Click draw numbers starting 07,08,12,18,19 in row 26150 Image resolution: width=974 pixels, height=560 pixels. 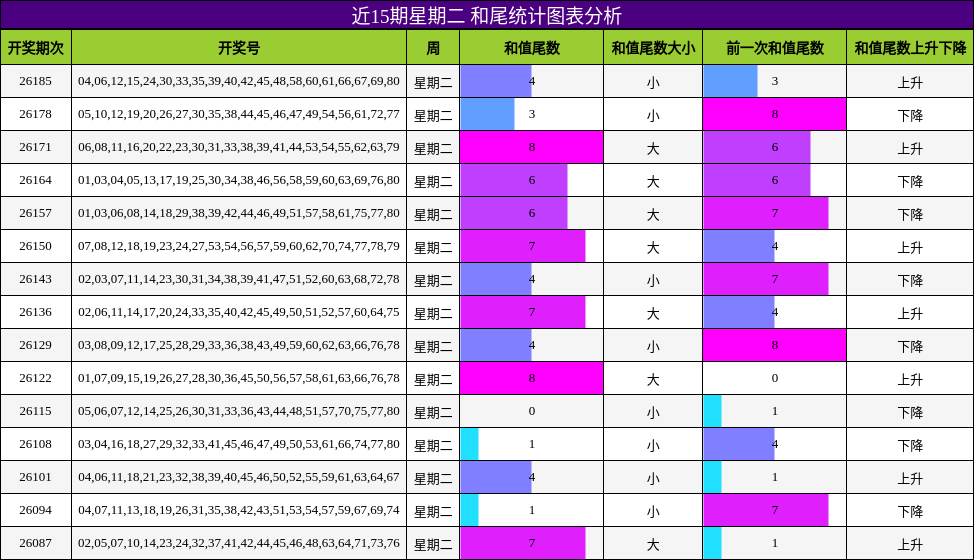[x=239, y=246]
